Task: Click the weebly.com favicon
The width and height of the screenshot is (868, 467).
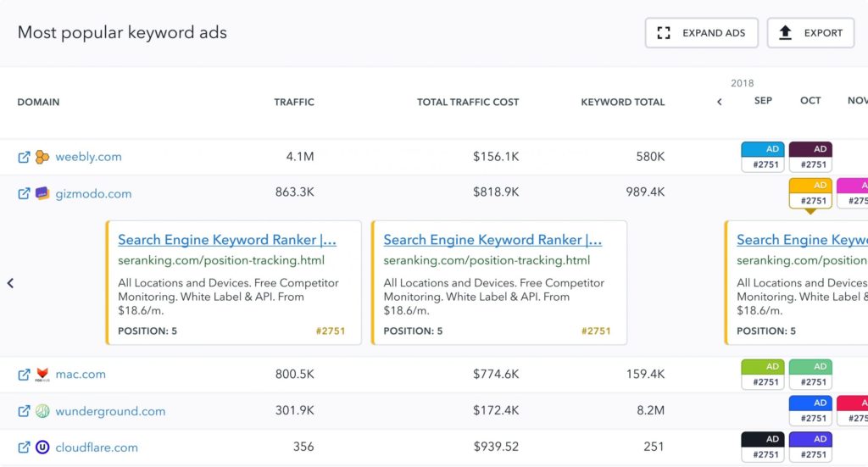Action: pyautogui.click(x=42, y=157)
